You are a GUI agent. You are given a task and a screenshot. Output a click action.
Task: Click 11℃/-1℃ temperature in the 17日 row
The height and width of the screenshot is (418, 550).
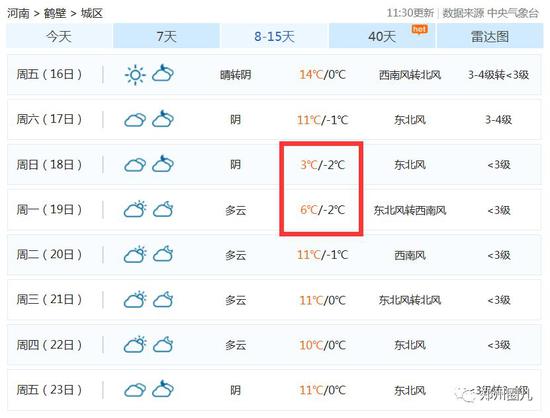pos(322,120)
